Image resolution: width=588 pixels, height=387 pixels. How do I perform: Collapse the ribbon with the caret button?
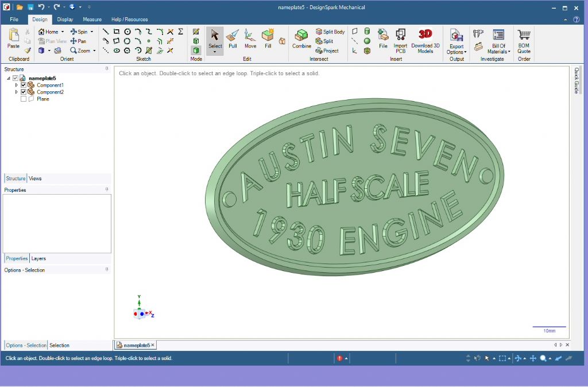pos(566,20)
